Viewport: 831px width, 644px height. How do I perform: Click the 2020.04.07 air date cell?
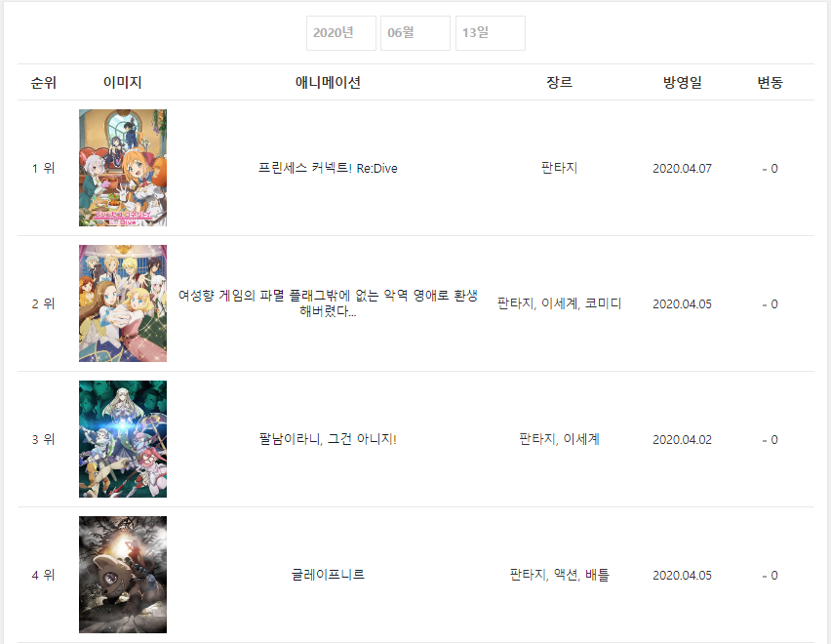[x=682, y=169]
